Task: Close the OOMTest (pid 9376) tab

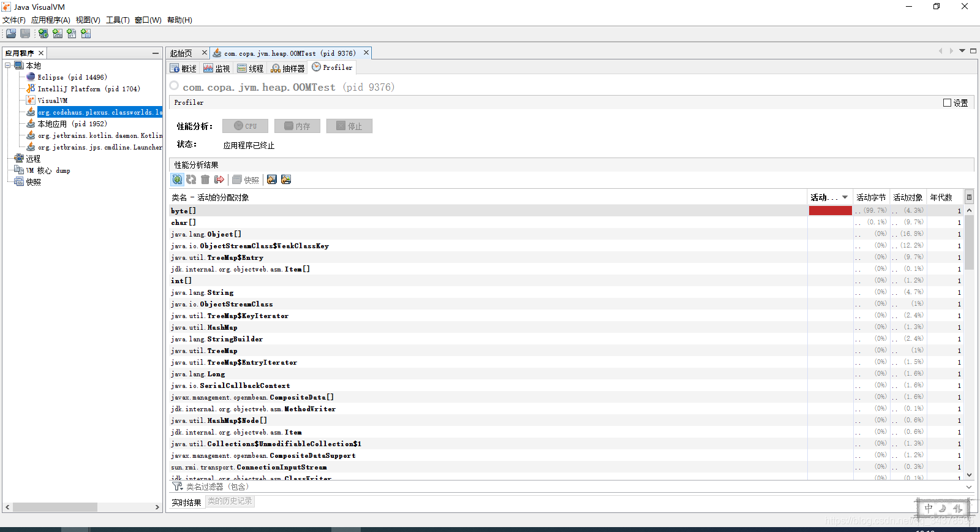Action: (x=366, y=53)
